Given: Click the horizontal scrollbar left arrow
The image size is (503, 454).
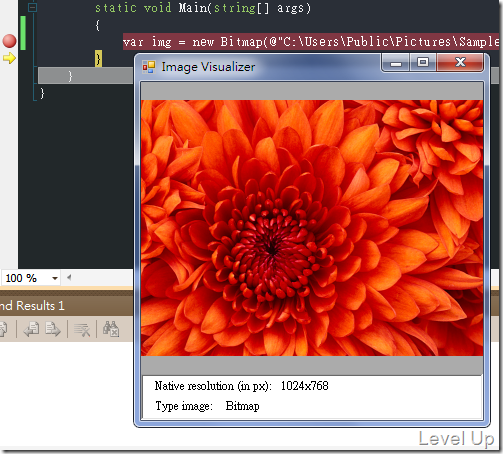Looking at the screenshot, I should point(69,277).
